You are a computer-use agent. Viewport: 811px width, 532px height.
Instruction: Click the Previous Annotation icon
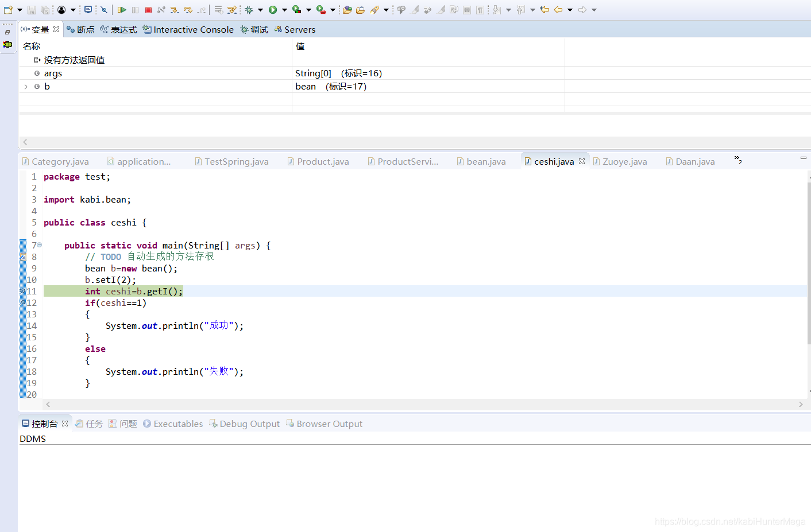520,10
